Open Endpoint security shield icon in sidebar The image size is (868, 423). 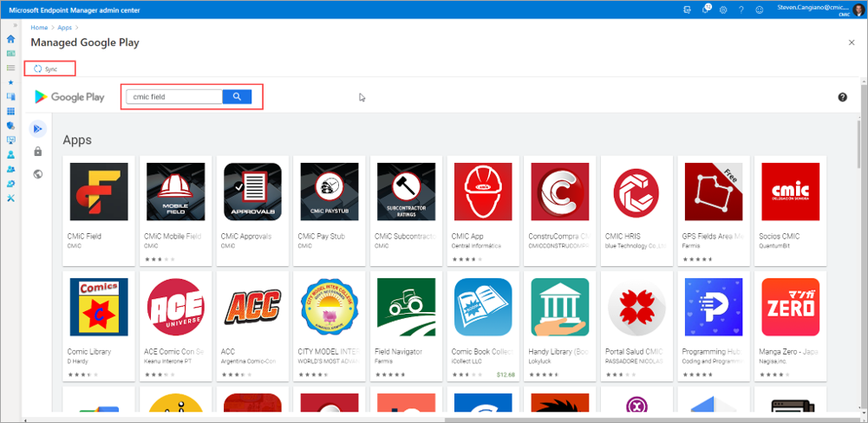10,126
